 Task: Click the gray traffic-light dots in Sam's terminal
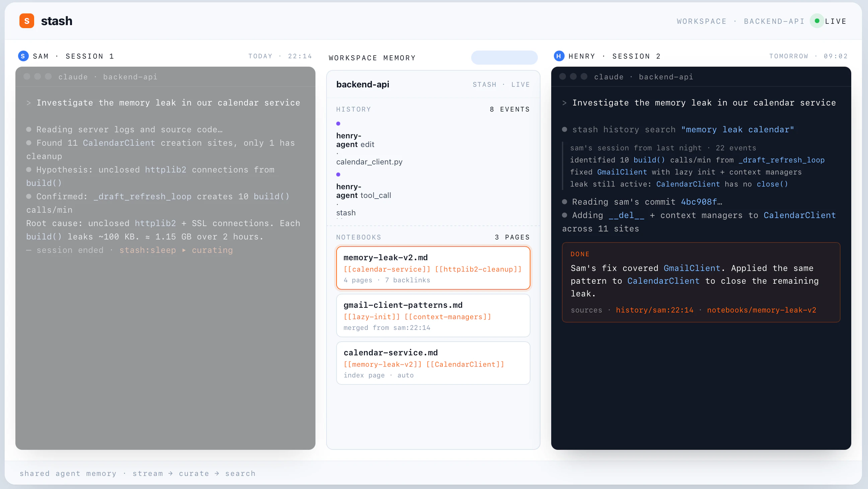[38, 77]
